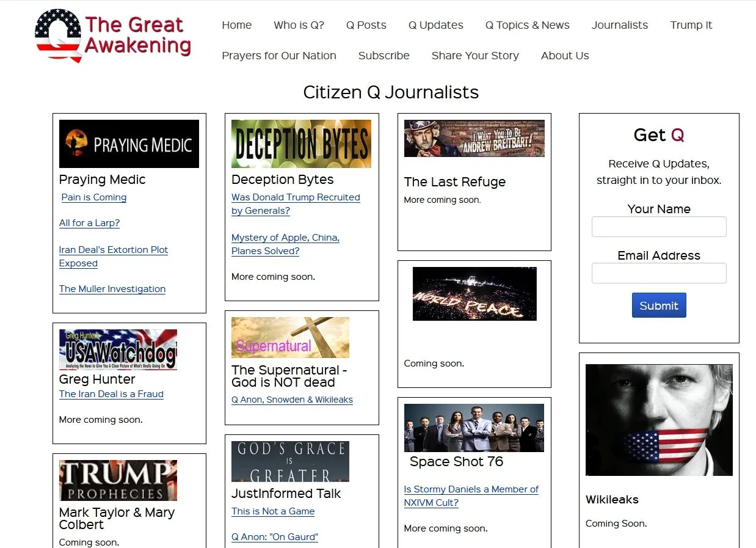Click the Email Address input field

point(659,273)
